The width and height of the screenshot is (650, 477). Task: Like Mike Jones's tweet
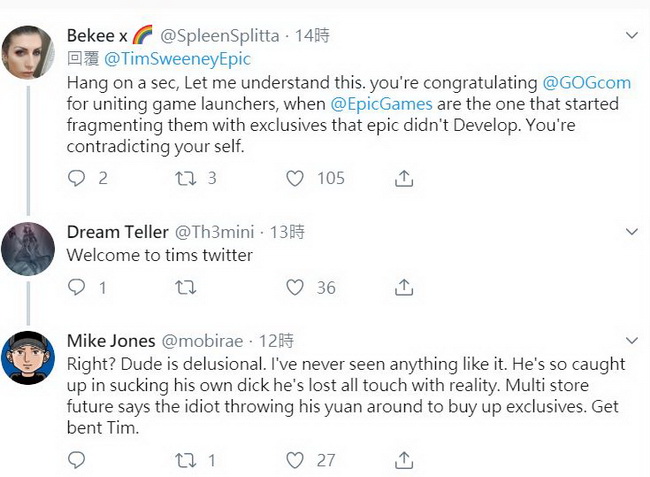click(295, 460)
